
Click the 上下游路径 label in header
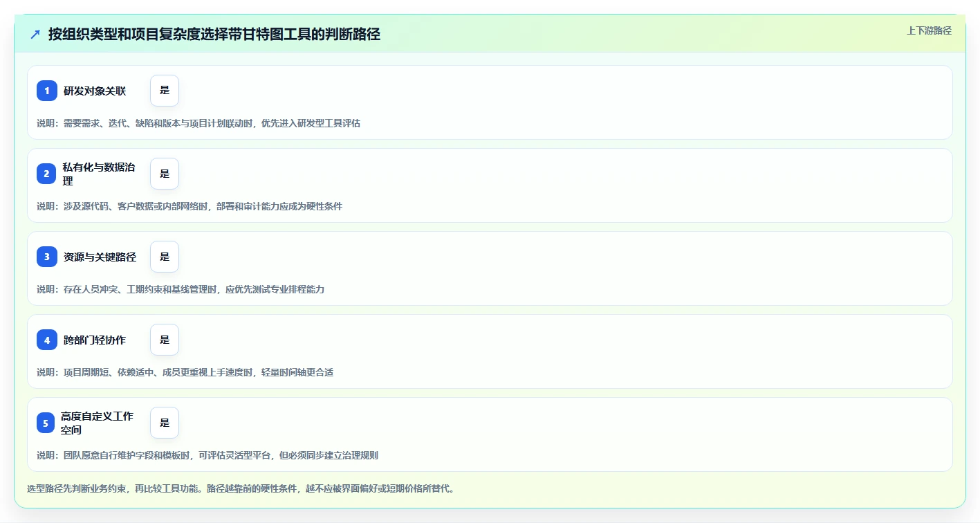[929, 30]
